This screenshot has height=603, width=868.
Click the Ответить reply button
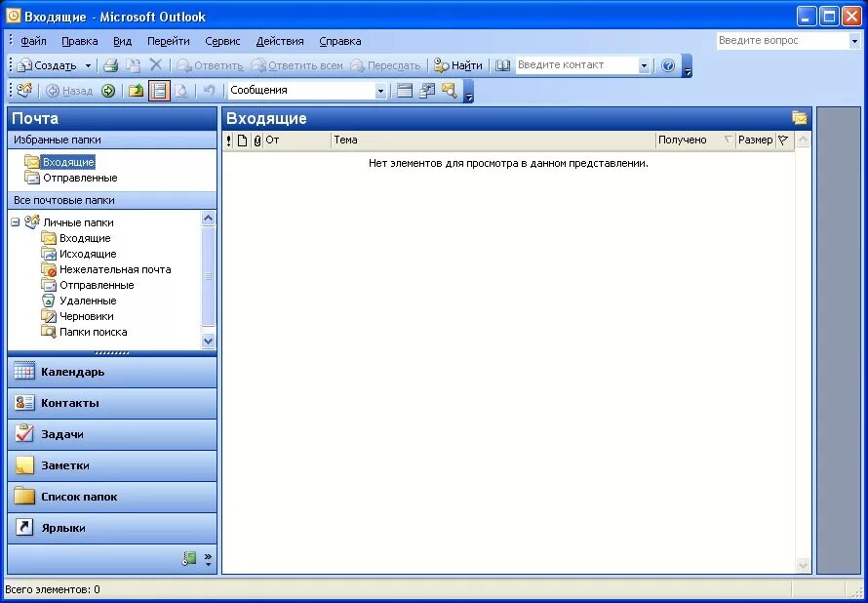(x=210, y=66)
